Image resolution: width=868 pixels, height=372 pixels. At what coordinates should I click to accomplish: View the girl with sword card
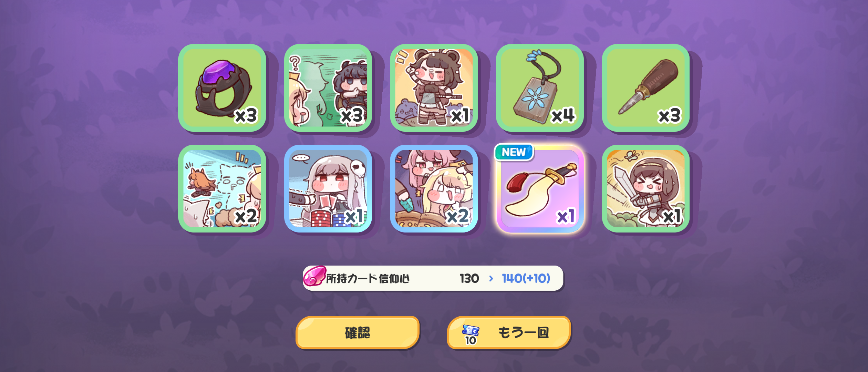pyautogui.click(x=645, y=189)
